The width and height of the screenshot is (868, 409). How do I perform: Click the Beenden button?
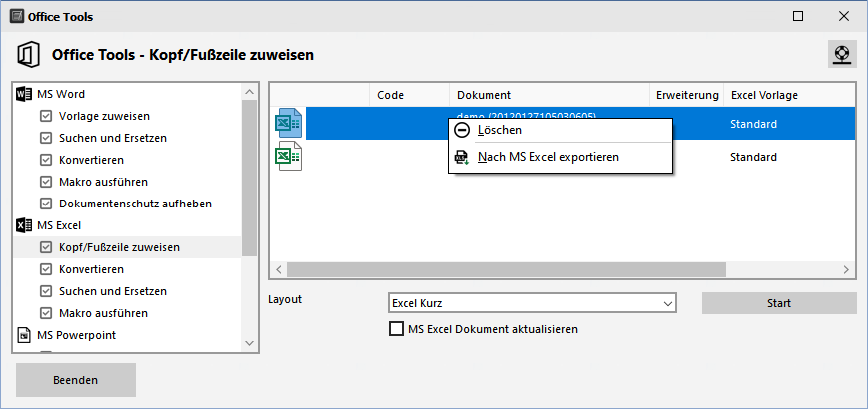[75, 380]
